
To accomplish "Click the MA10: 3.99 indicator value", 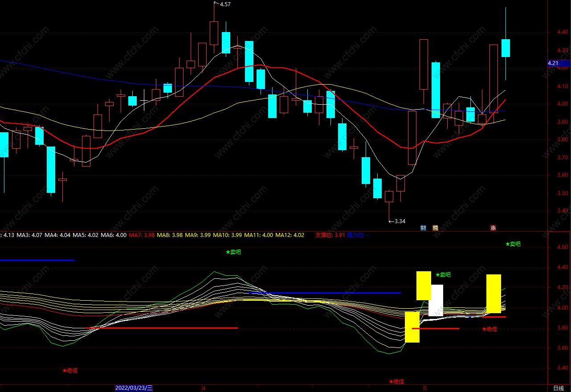I will point(228,235).
